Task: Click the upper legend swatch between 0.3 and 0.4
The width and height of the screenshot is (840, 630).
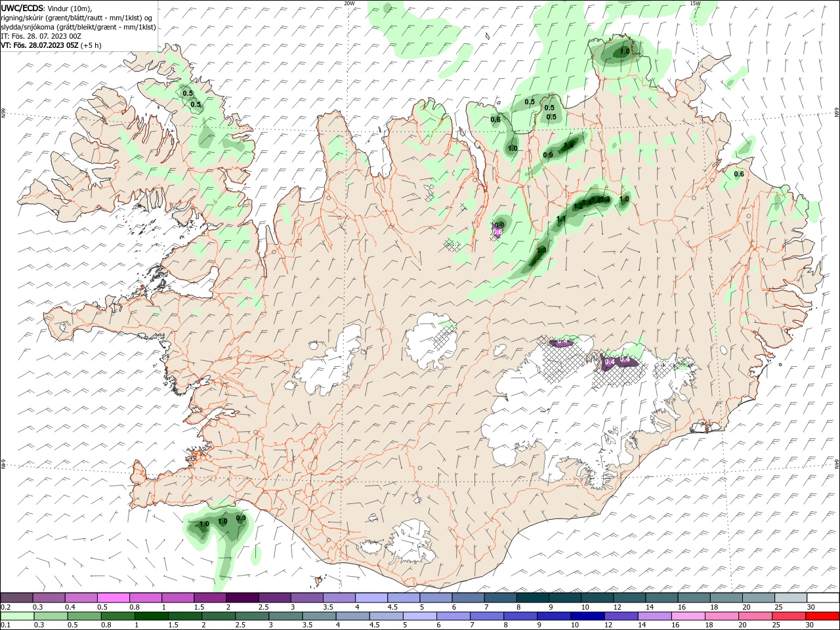Action: (x=49, y=598)
